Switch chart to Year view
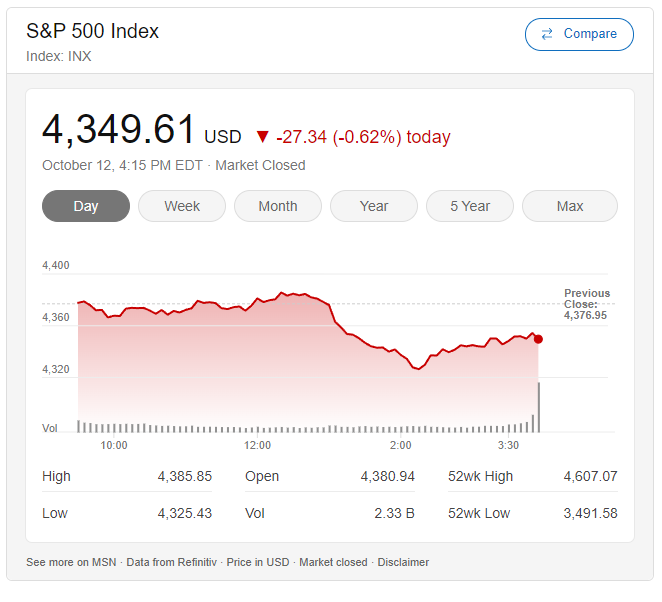The image size is (662, 602). 374,206
